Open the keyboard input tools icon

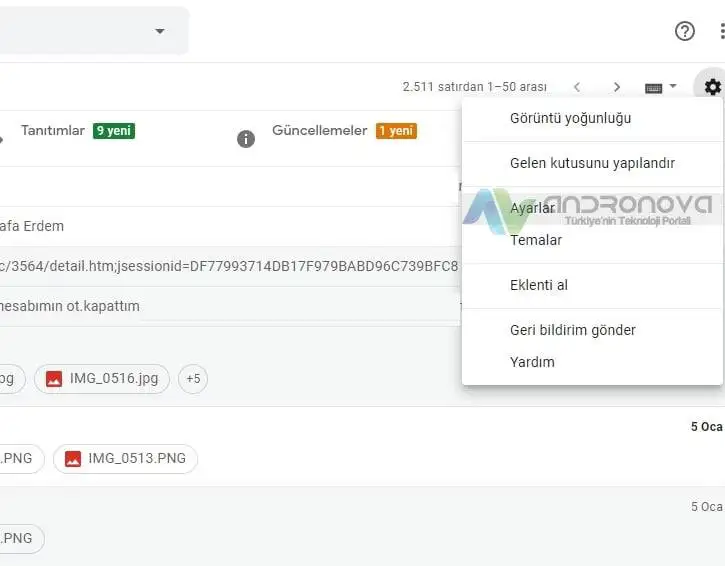[653, 88]
